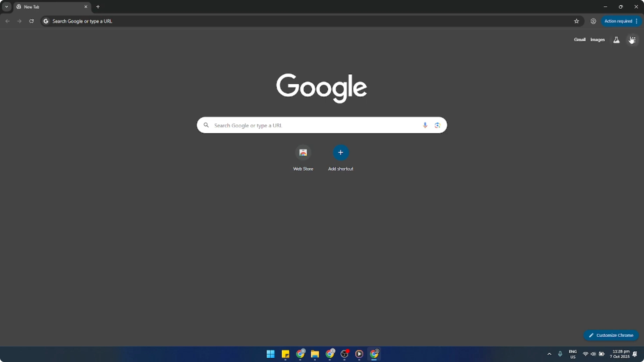Open Search Labs via the flask icon
644x362 pixels.
click(616, 40)
